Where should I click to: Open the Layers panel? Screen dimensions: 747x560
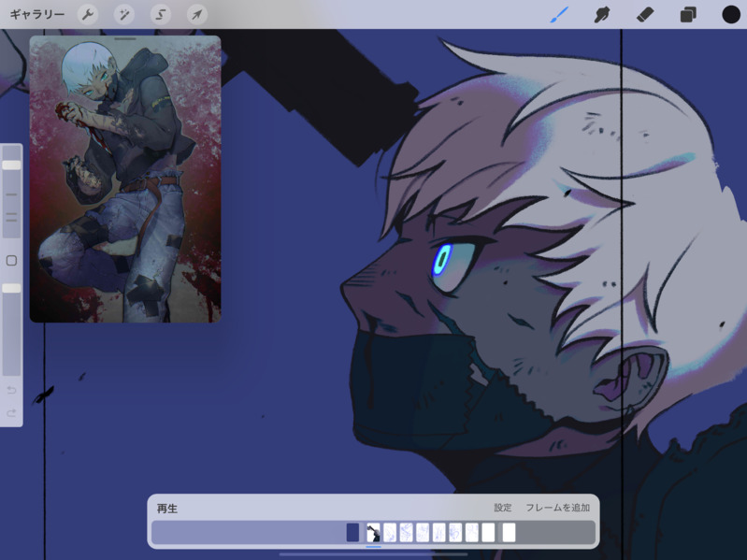click(x=688, y=15)
